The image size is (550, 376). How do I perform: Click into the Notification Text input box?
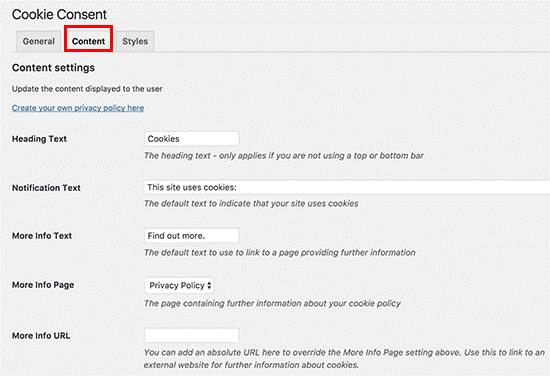tap(347, 187)
